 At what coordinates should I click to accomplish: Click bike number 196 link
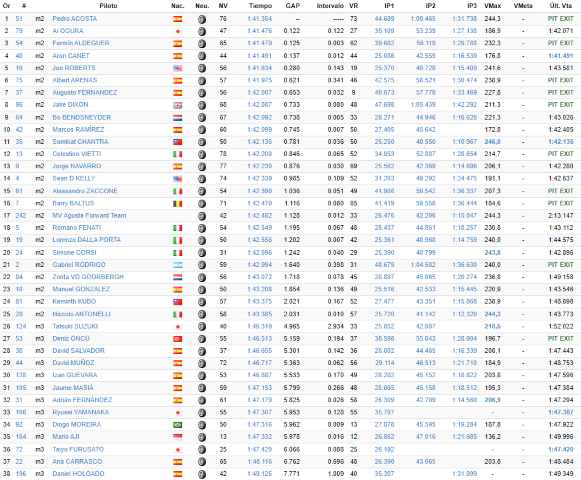coord(21,474)
